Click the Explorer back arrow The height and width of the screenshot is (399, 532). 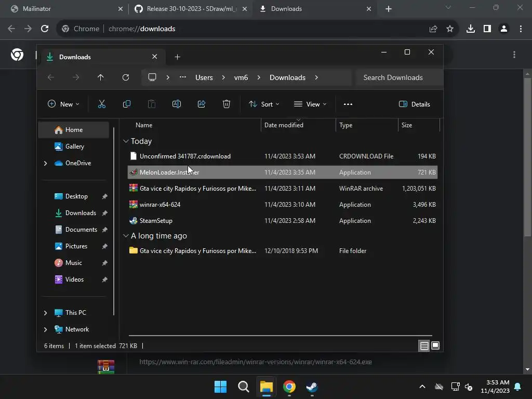tap(51, 77)
